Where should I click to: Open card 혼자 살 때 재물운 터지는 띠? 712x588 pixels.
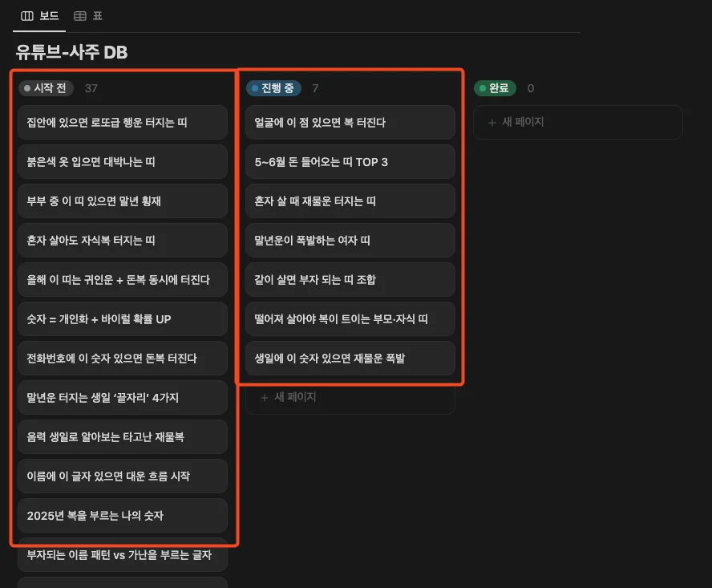coord(350,201)
